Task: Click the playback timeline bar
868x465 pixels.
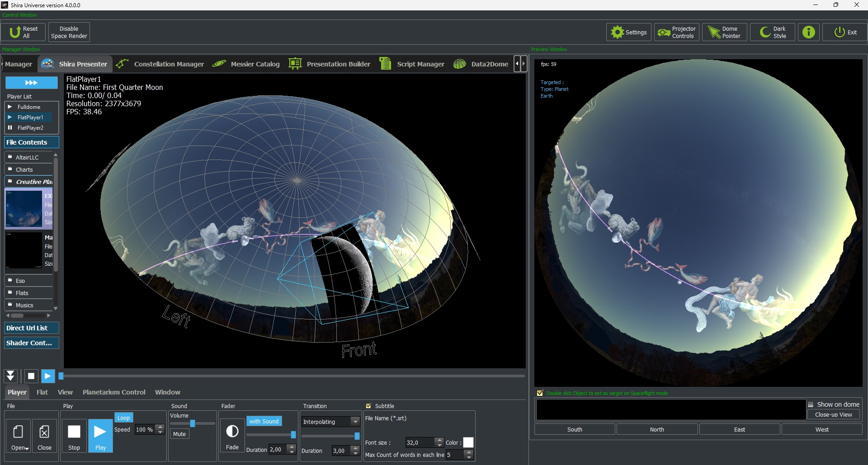Action: pos(292,376)
